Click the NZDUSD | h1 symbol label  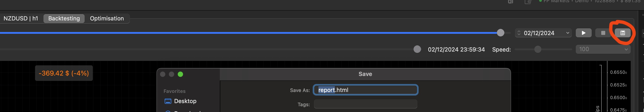[x=21, y=18]
